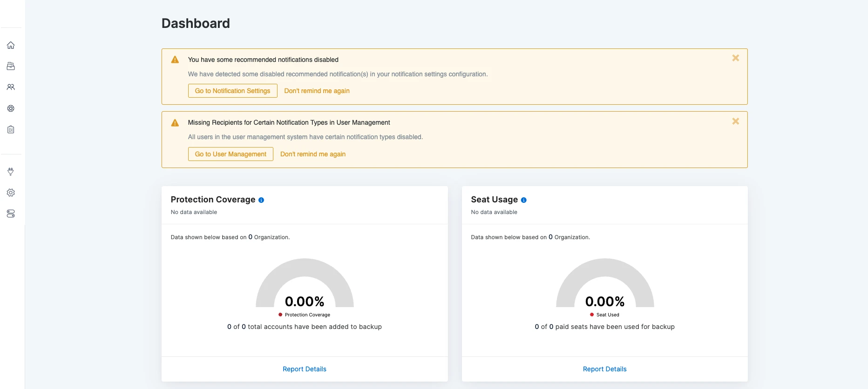Open the gear settings sidebar icon
868x389 pixels.
[x=11, y=193]
